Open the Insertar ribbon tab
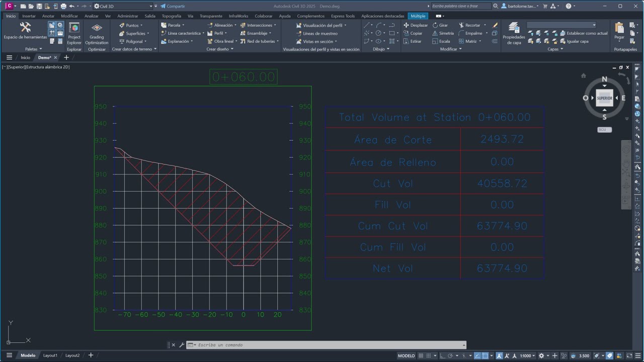Screen dimensions: 644x362 tap(29, 16)
